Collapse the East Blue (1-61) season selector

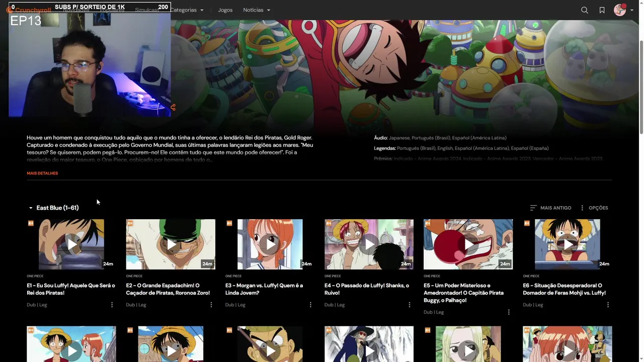tap(53, 208)
